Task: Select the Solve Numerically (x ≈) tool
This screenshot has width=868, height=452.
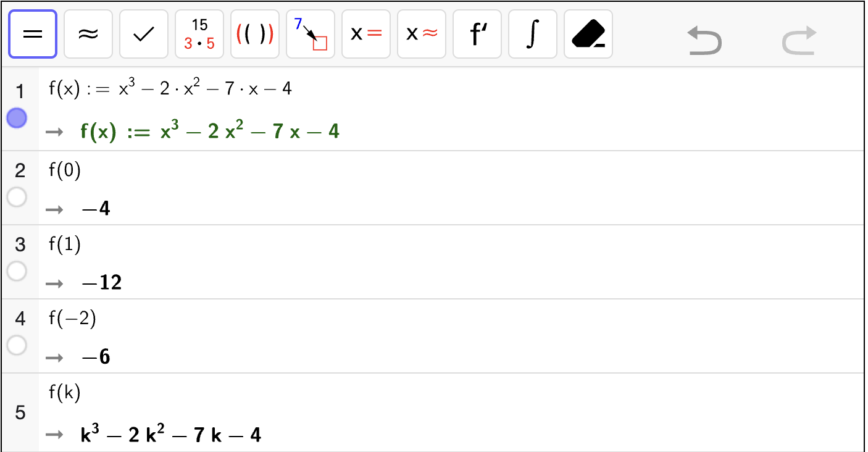Action: [x=422, y=34]
